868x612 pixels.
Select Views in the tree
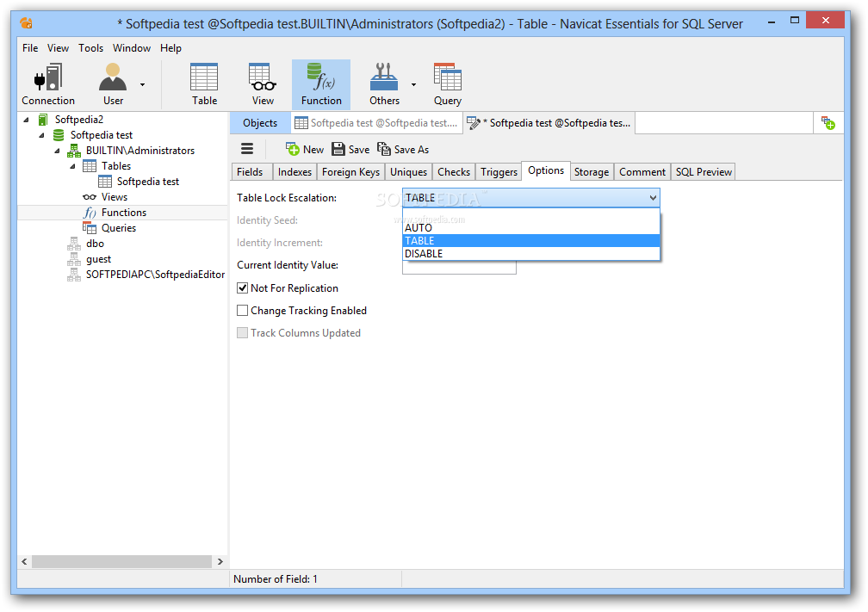coord(114,197)
